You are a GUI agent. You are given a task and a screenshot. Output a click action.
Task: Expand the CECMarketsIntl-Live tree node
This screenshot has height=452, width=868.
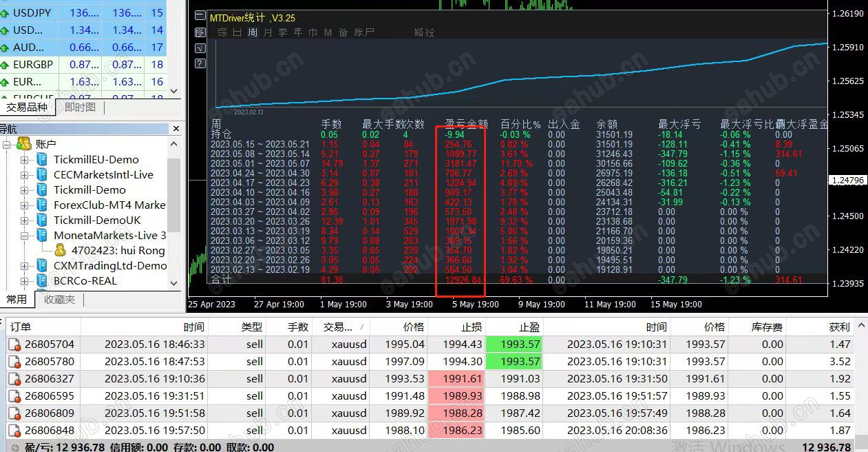(x=25, y=175)
